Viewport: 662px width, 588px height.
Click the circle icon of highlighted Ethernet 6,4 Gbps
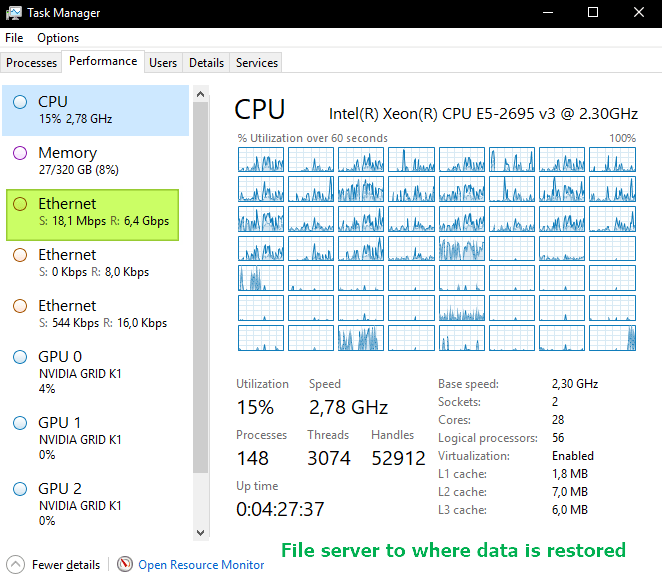pos(20,204)
